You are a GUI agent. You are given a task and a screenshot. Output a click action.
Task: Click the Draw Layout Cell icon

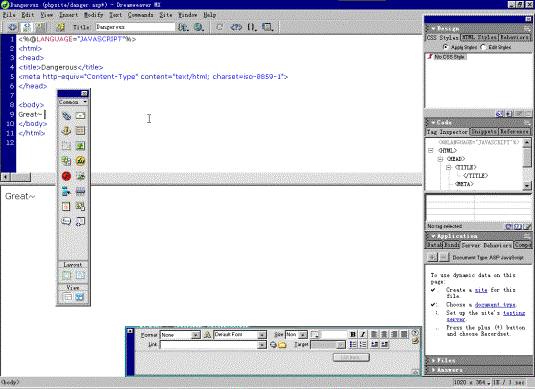pyautogui.click(x=81, y=275)
